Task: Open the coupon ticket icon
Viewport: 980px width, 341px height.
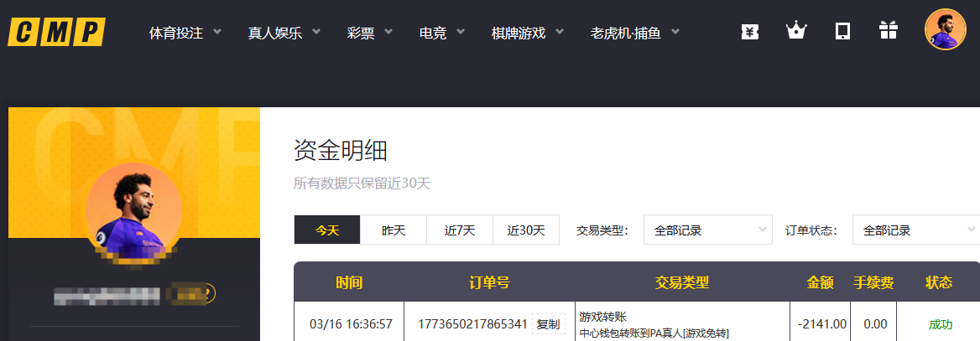Action: (750, 32)
